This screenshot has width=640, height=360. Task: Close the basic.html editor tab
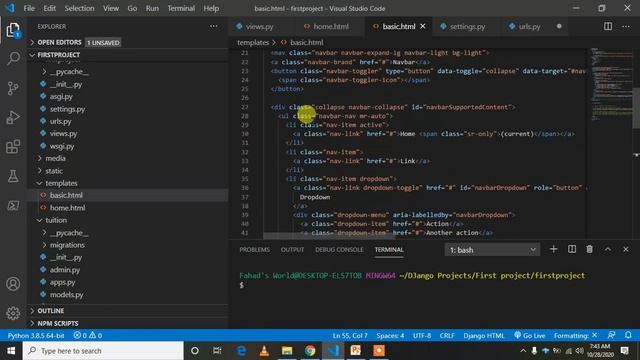pos(423,26)
